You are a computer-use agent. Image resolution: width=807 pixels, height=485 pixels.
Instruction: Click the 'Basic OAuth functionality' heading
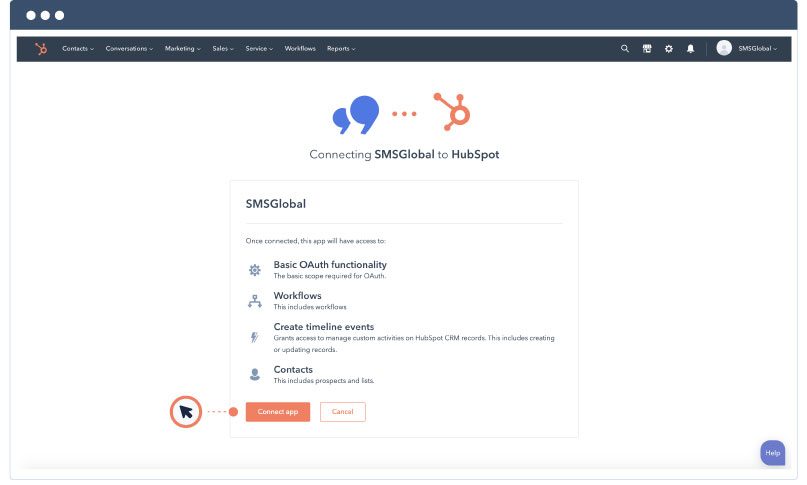coord(330,265)
